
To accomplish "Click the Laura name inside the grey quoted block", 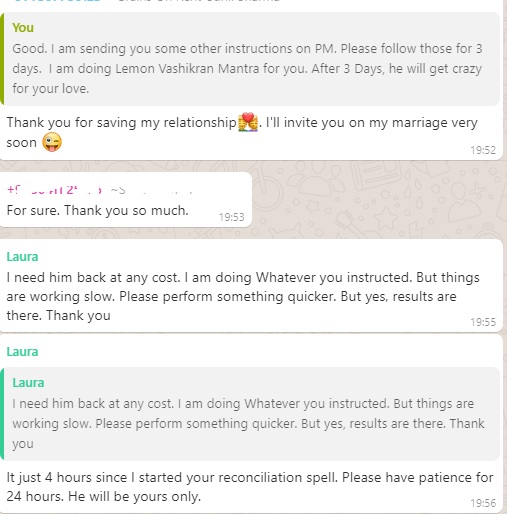I will (28, 383).
